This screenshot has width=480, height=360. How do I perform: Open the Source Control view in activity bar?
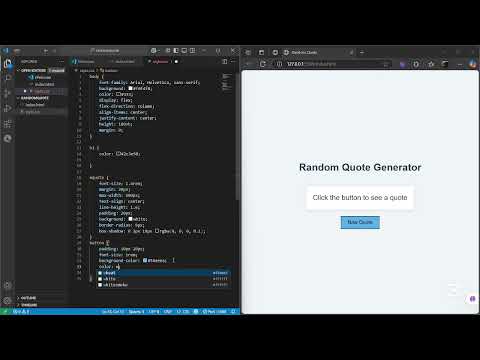(x=7, y=93)
